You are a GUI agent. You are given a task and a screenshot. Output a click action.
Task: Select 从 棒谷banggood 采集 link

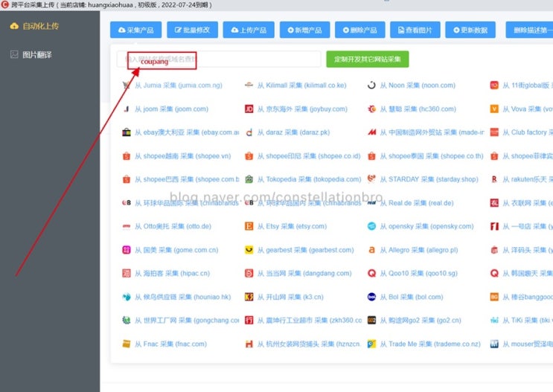tap(528, 298)
